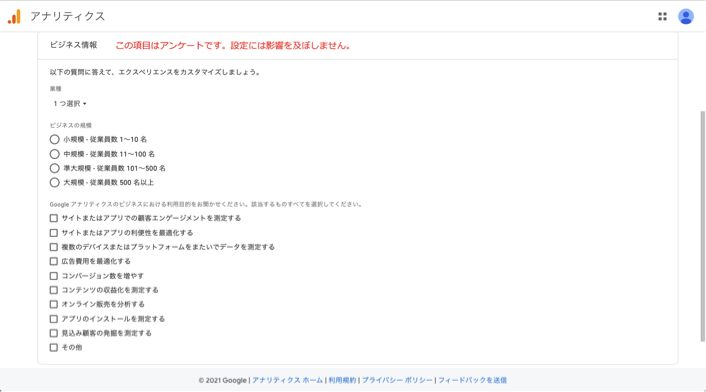
Task: Check the オンライン販売を分析する option
Action: click(x=54, y=304)
